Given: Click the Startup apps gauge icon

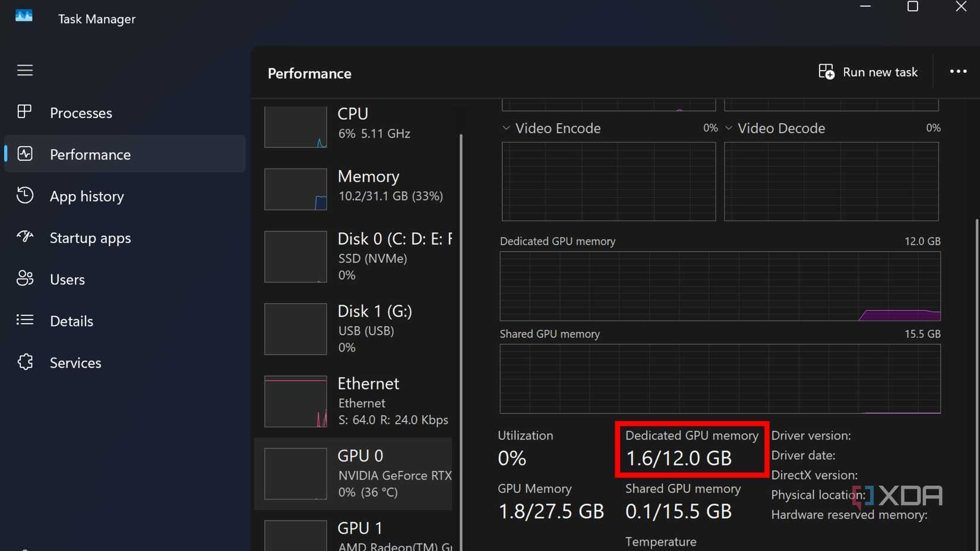Looking at the screenshot, I should [x=25, y=236].
